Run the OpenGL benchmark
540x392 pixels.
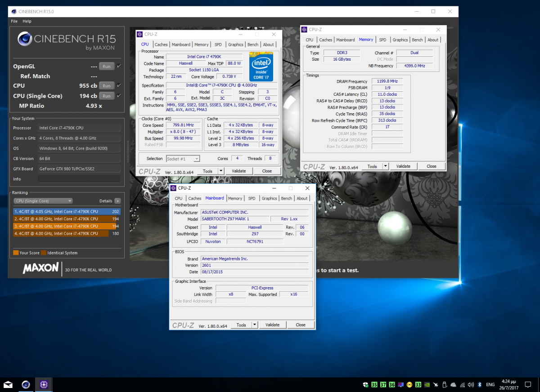tap(106, 66)
